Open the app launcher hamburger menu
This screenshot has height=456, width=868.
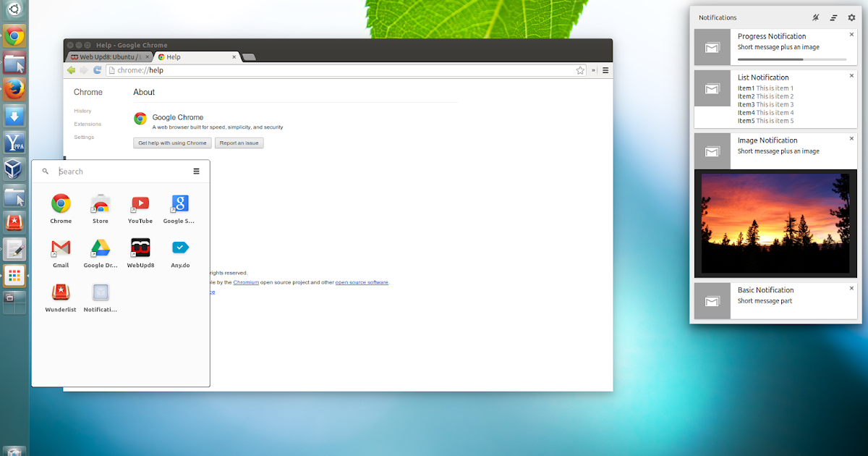[196, 171]
